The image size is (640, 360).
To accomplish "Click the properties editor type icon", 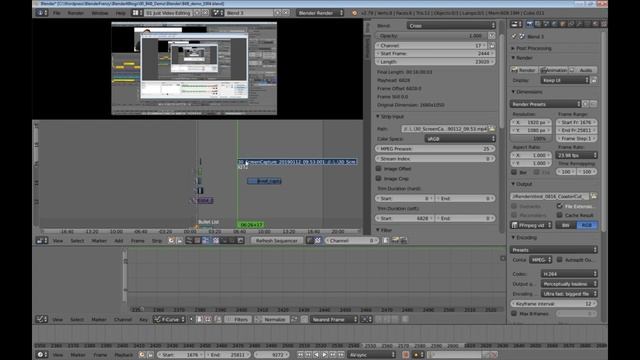I will tap(516, 24).
